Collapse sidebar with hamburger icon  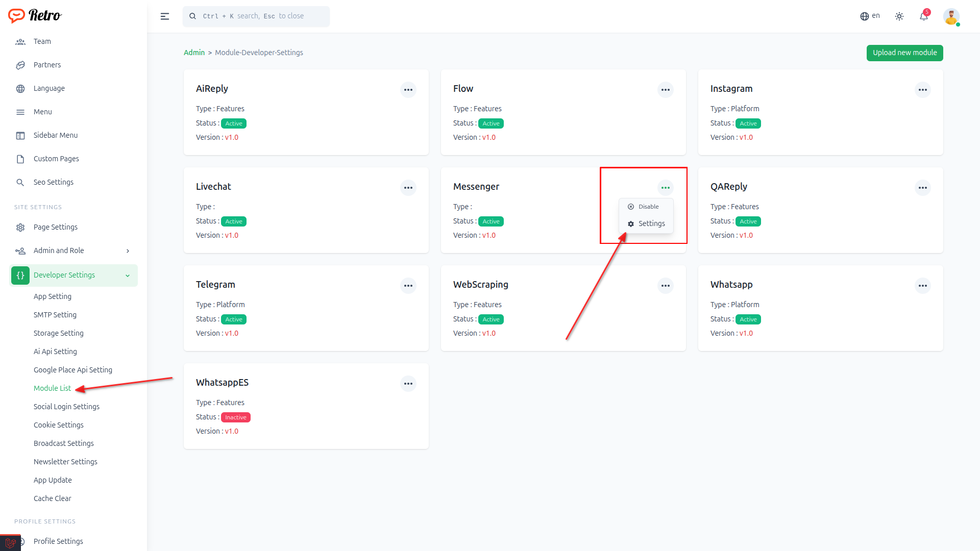(x=165, y=16)
